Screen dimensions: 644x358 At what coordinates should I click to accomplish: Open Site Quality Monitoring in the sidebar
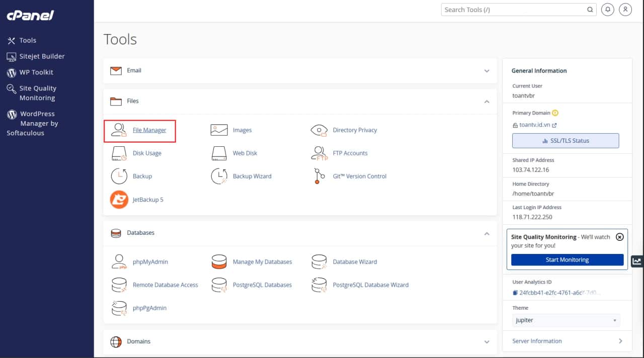tap(31, 93)
